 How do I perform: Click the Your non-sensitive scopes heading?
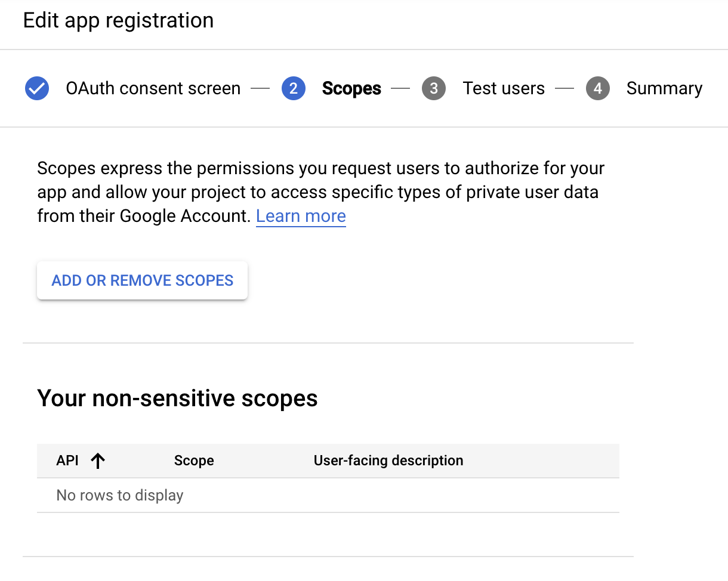177,398
